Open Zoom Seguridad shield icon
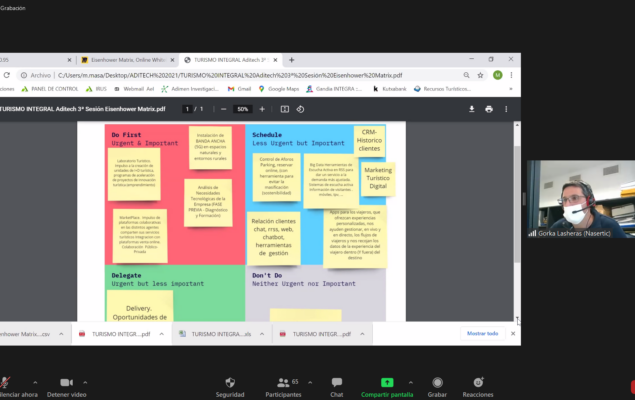 click(230, 383)
